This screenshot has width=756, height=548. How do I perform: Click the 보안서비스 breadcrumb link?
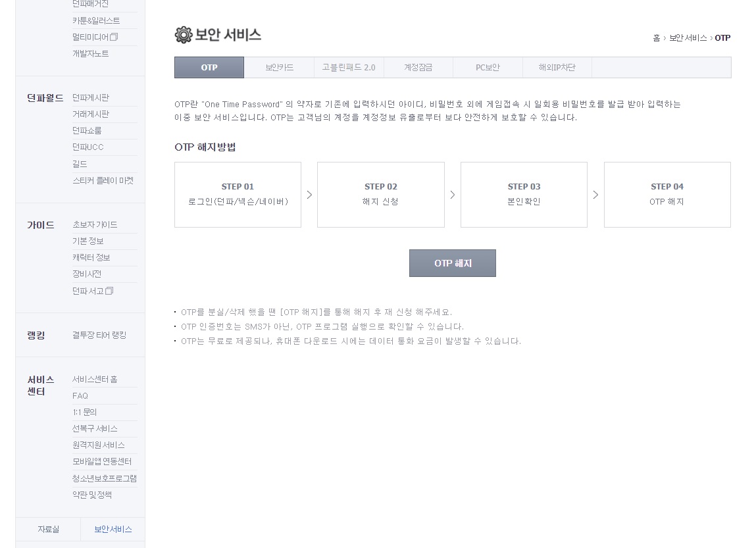tap(688, 38)
